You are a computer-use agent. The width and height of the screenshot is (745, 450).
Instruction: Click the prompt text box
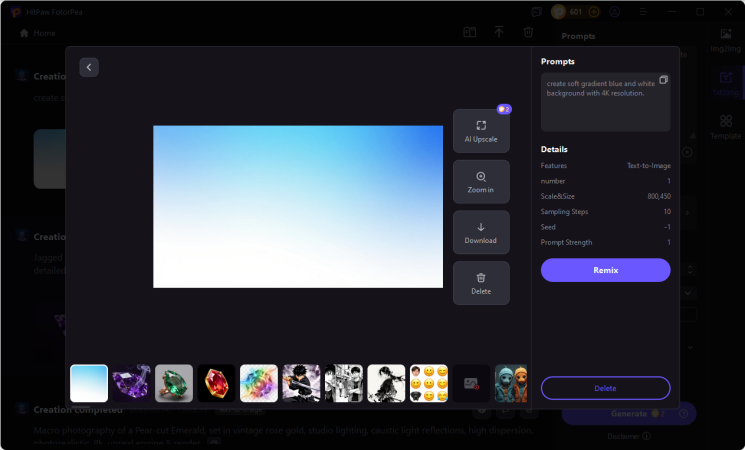(600, 108)
